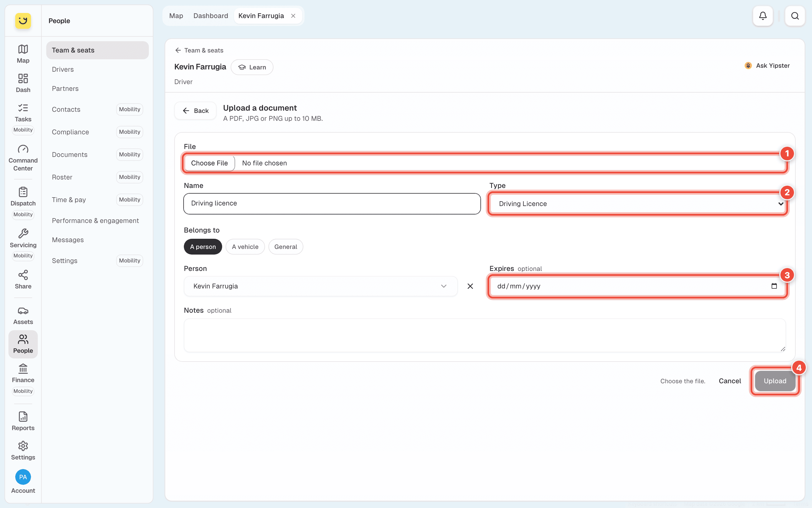Click the Expires date field

click(637, 286)
